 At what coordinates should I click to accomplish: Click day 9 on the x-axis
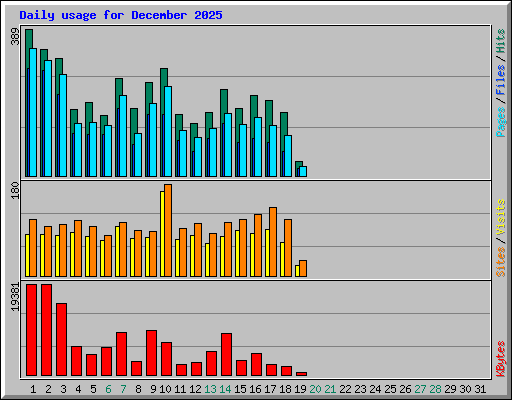click(153, 389)
